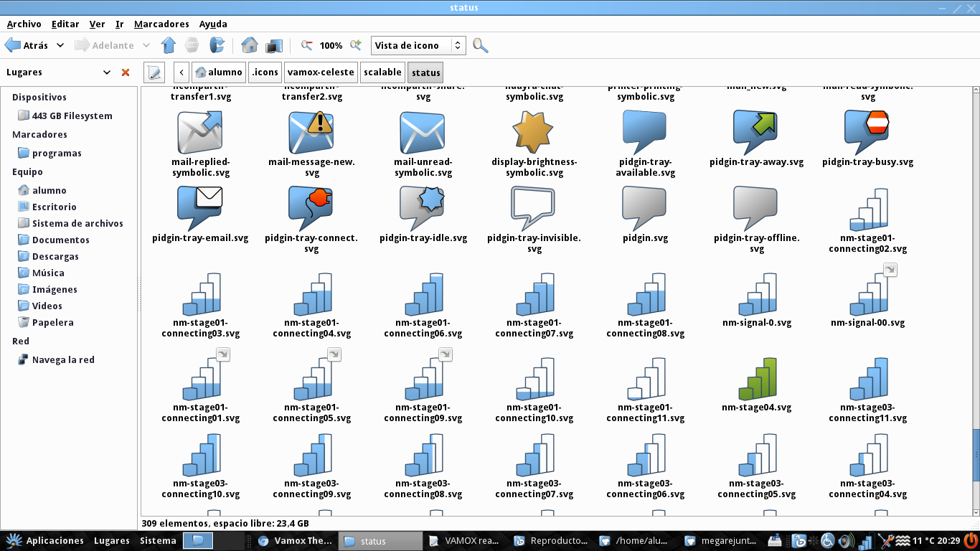
Task: Open the Ver menu
Action: [x=97, y=24]
